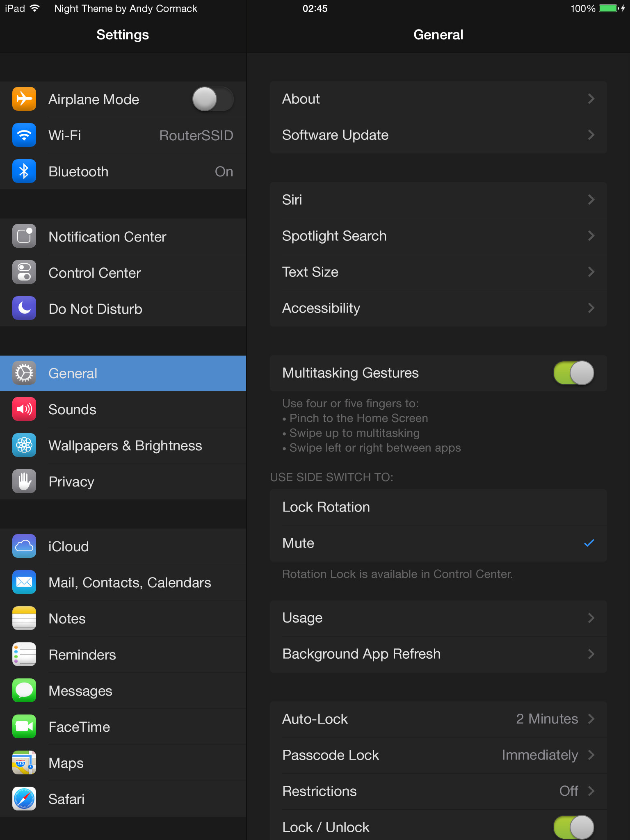
Task: Tap the 2 Minutes Auto-Lock value
Action: 547,719
